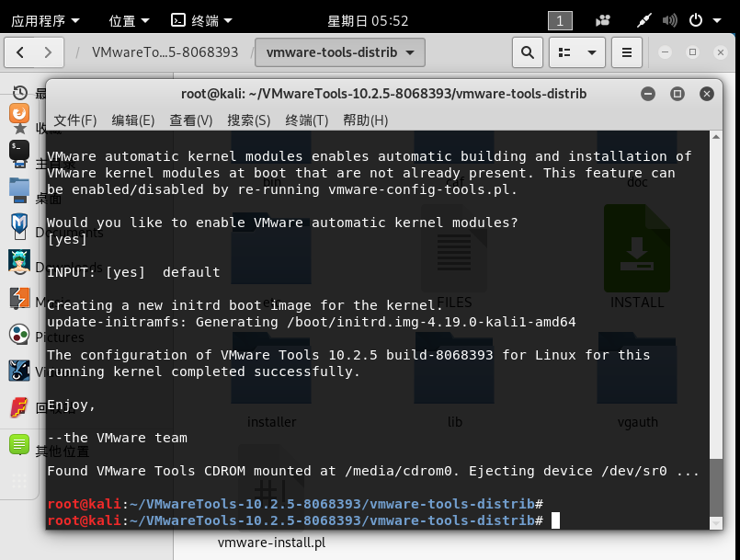Open the 位置 places menu
Screen dimensions: 740x560
[129, 20]
